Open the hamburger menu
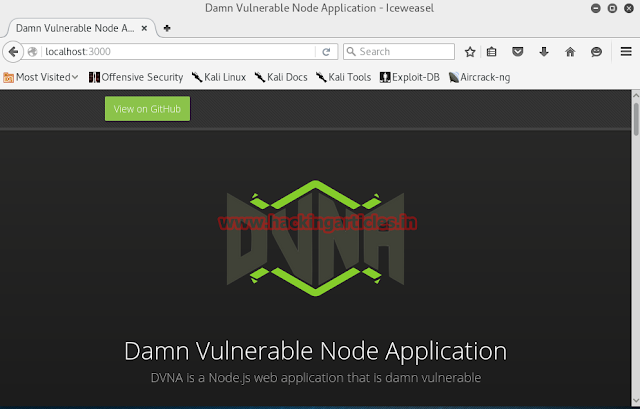Screen dimensions: 640x409 point(626,51)
